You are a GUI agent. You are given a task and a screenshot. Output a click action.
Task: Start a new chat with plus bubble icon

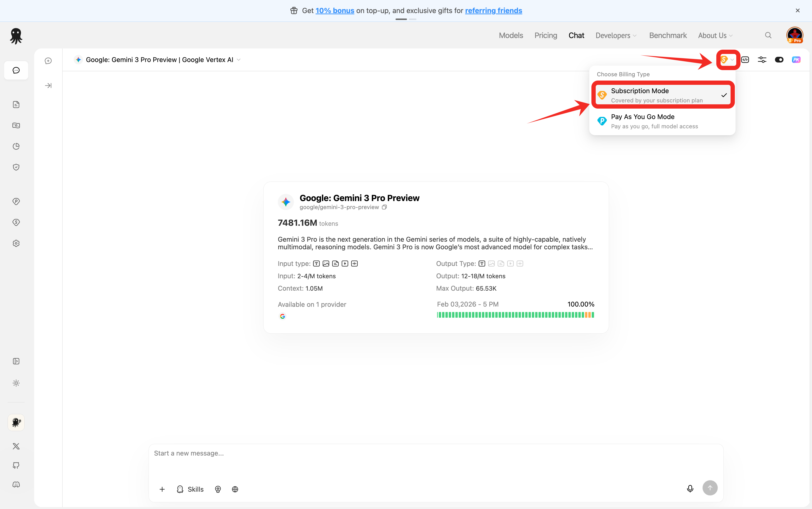(x=48, y=61)
